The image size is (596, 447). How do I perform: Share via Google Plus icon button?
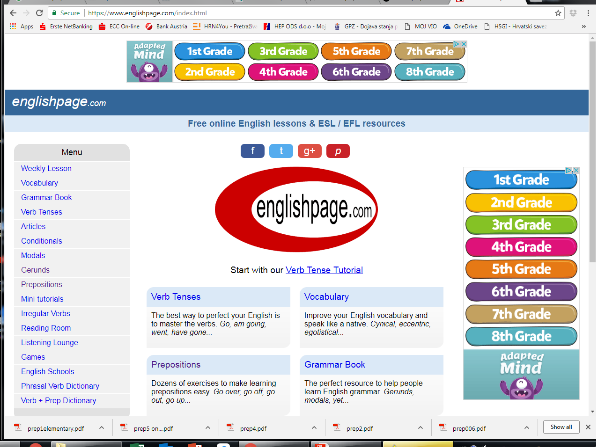(309, 151)
